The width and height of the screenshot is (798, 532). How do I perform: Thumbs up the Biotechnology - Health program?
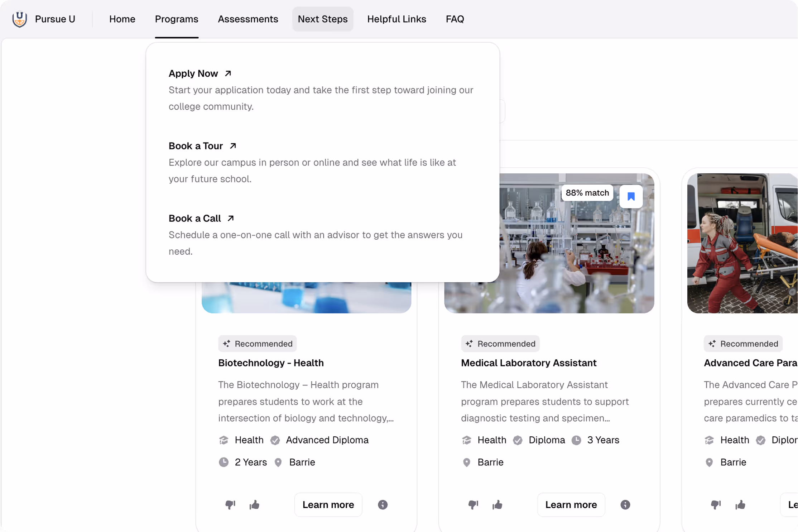pyautogui.click(x=254, y=505)
